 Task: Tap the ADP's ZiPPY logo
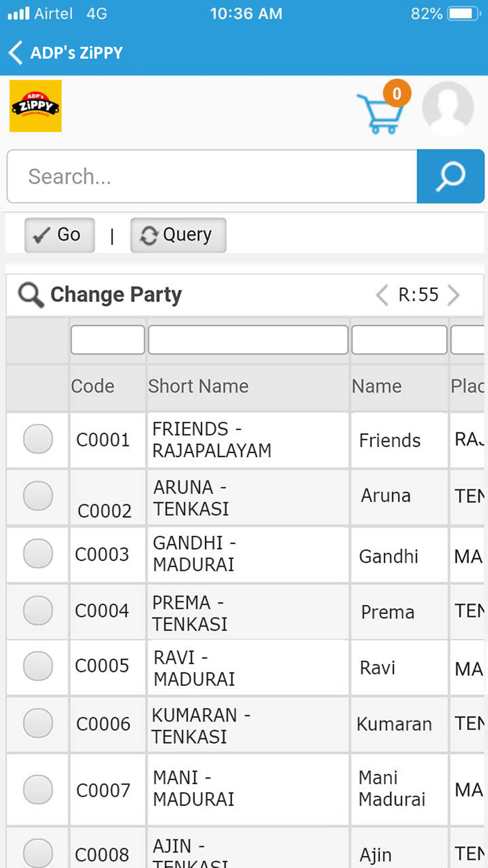[36, 106]
